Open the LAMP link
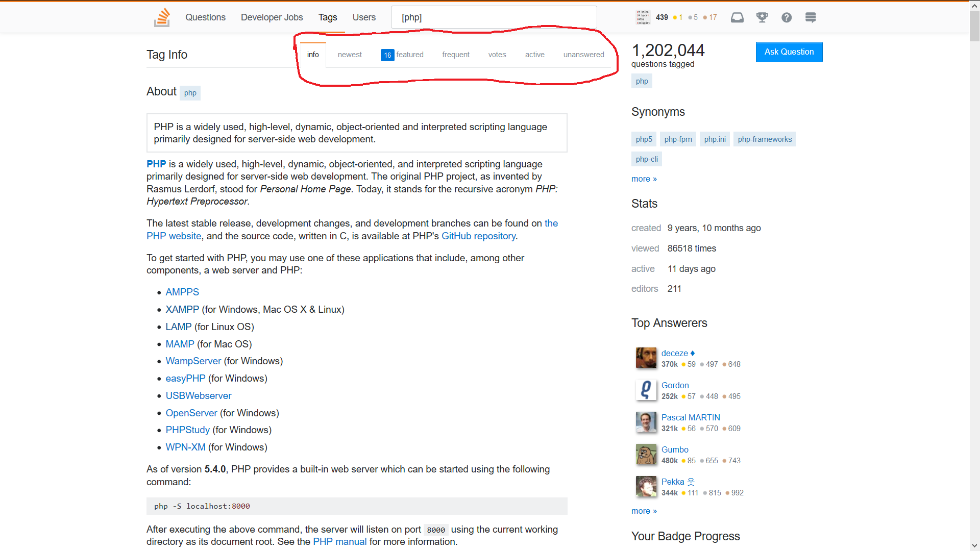The width and height of the screenshot is (980, 551). pyautogui.click(x=179, y=327)
